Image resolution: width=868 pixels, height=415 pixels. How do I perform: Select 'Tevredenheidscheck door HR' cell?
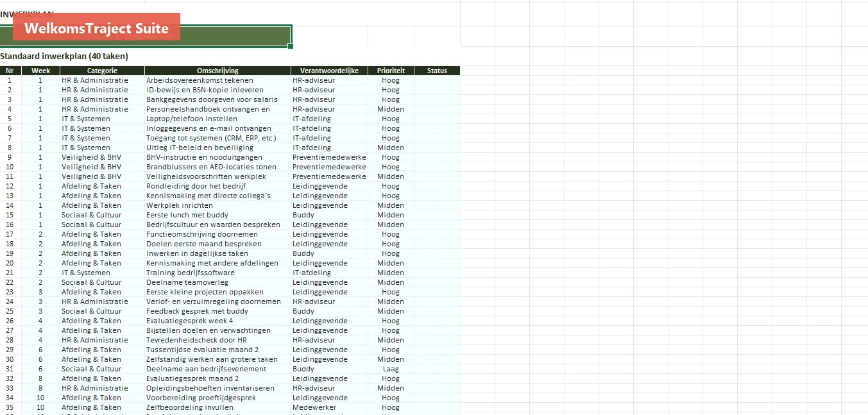pos(218,340)
